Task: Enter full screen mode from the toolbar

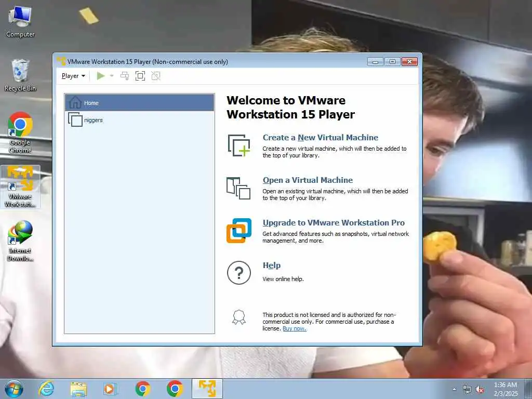Action: [140, 76]
